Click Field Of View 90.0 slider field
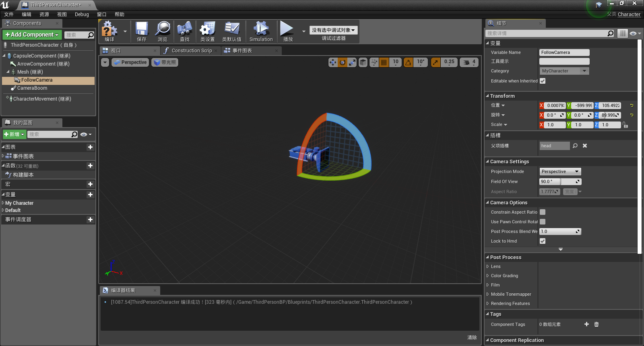The height and width of the screenshot is (346, 644). point(560,181)
